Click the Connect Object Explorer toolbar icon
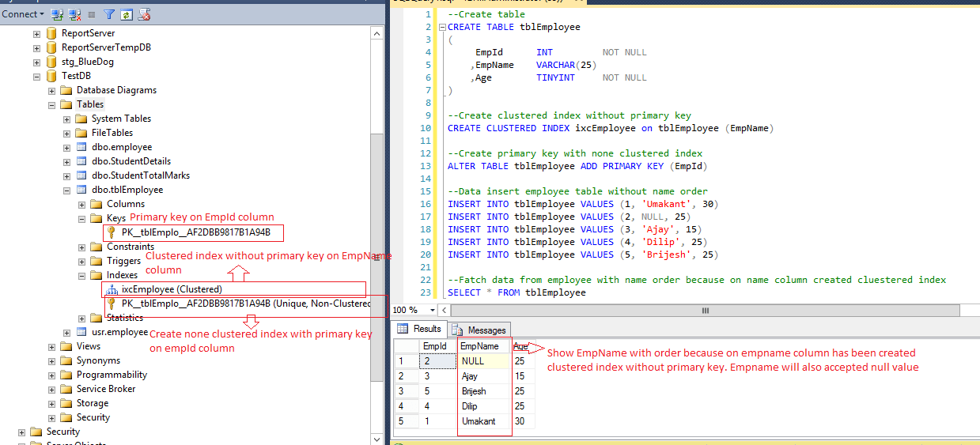 (x=57, y=14)
